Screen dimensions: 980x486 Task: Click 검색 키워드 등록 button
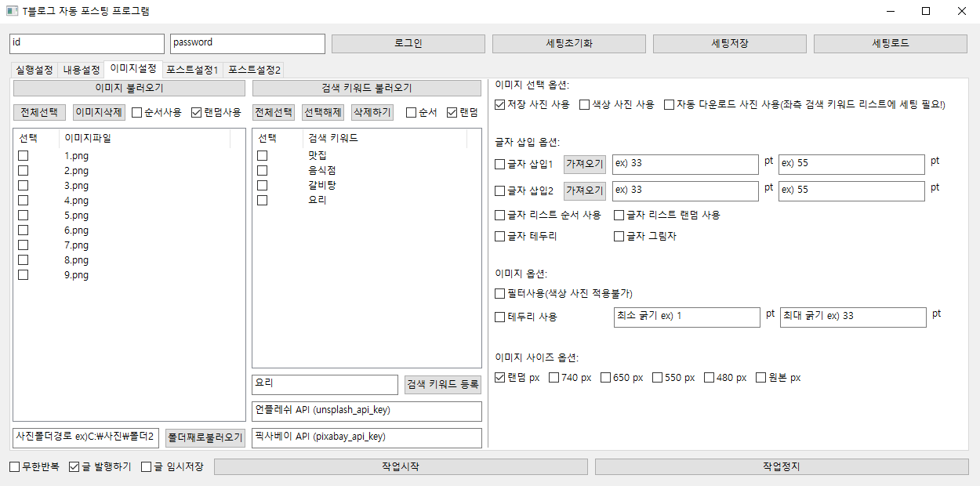(442, 384)
